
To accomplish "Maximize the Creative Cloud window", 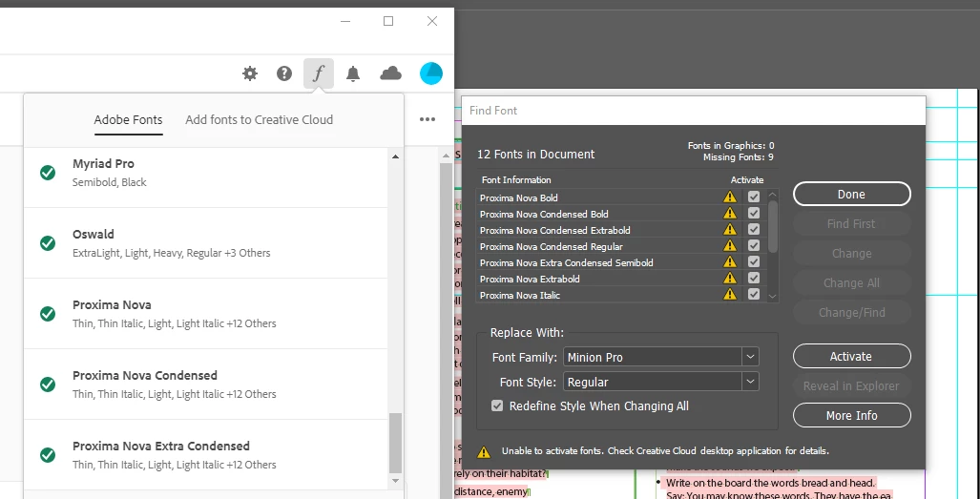I will click(x=388, y=21).
